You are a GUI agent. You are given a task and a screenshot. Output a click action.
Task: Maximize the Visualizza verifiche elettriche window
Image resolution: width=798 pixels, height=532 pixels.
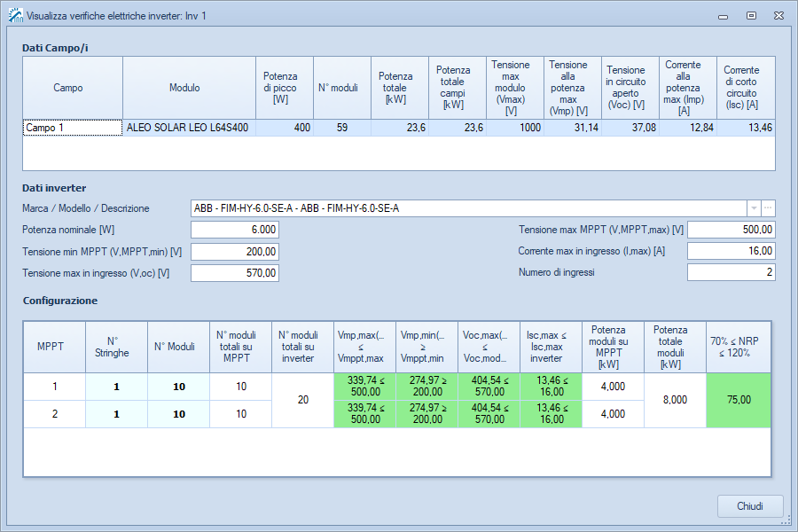(x=751, y=16)
